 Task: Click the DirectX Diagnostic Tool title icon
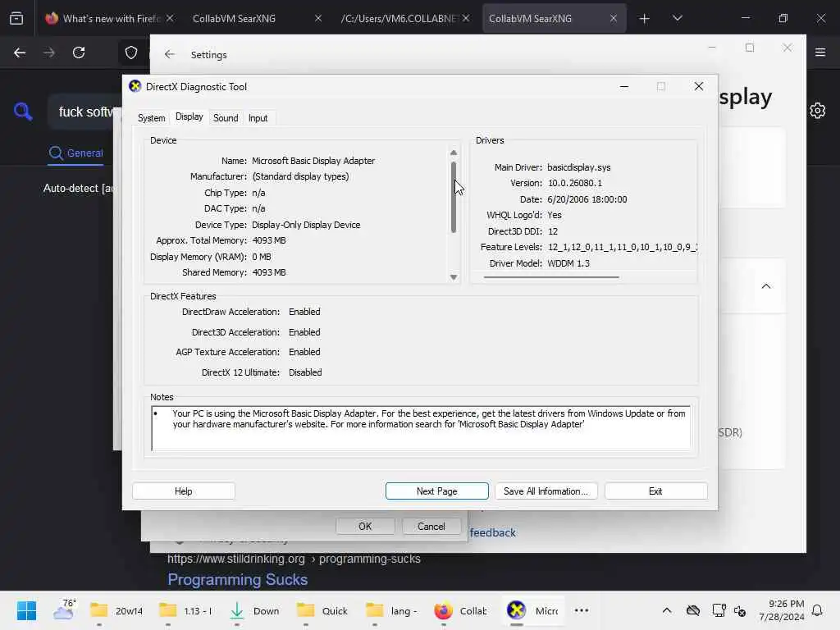tap(135, 86)
